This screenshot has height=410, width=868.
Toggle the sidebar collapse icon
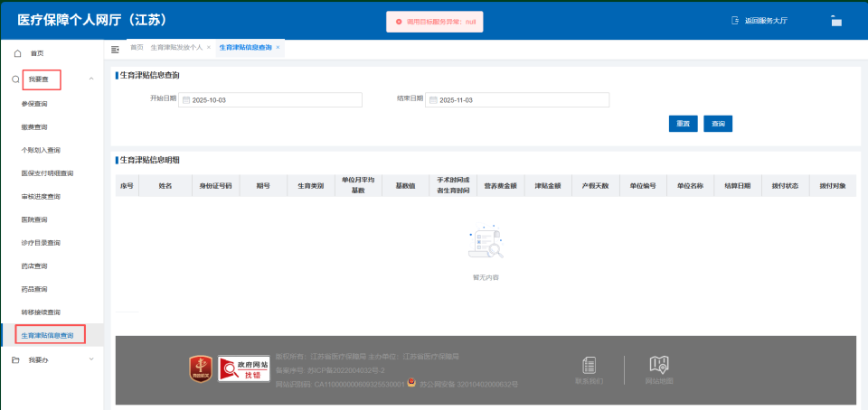pos(115,50)
